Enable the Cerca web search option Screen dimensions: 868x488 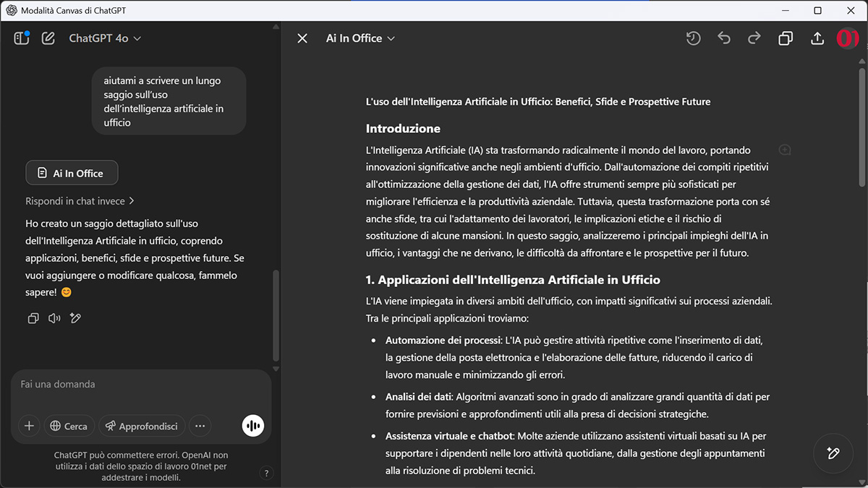(69, 426)
